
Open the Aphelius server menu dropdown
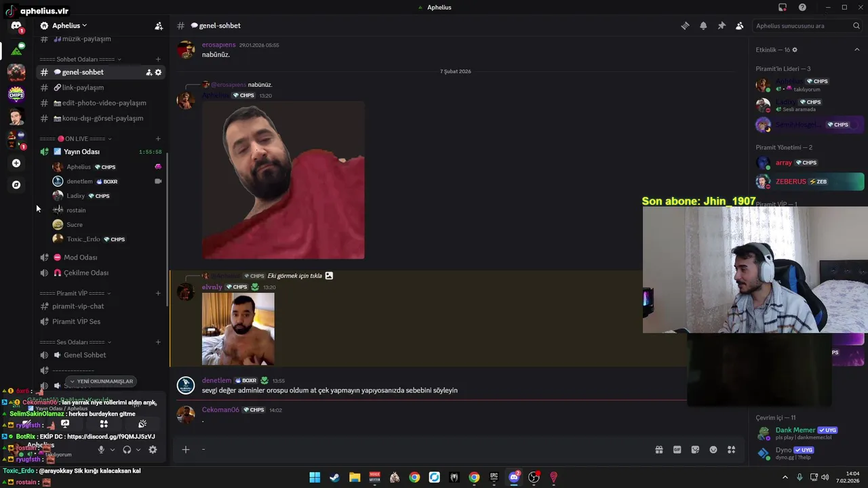[x=70, y=26]
